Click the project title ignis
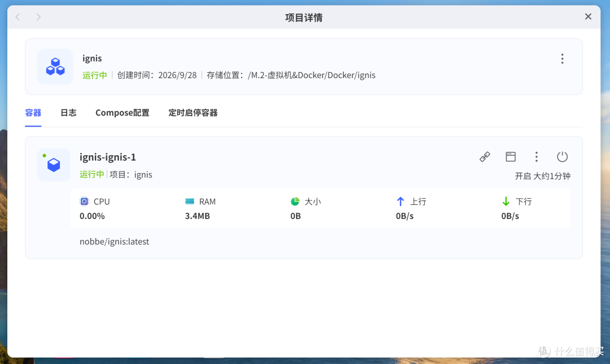Image resolution: width=610 pixels, height=364 pixels. pyautogui.click(x=92, y=58)
